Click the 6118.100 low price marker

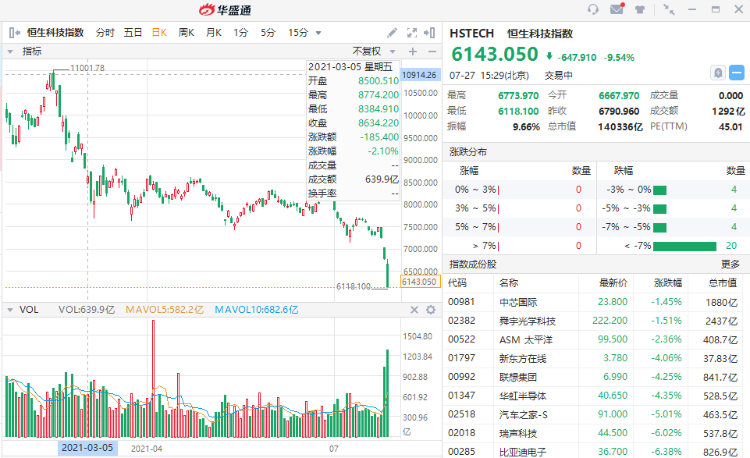(353, 286)
